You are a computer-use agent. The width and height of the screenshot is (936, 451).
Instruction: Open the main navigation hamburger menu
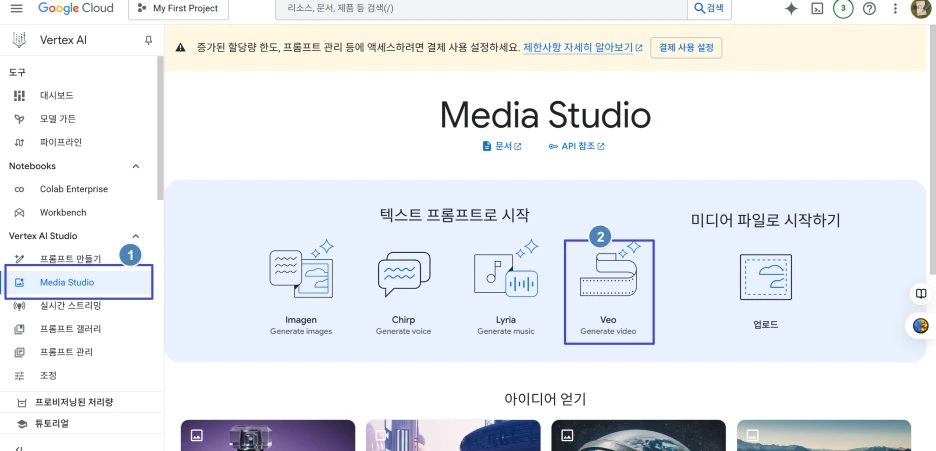pyautogui.click(x=16, y=8)
